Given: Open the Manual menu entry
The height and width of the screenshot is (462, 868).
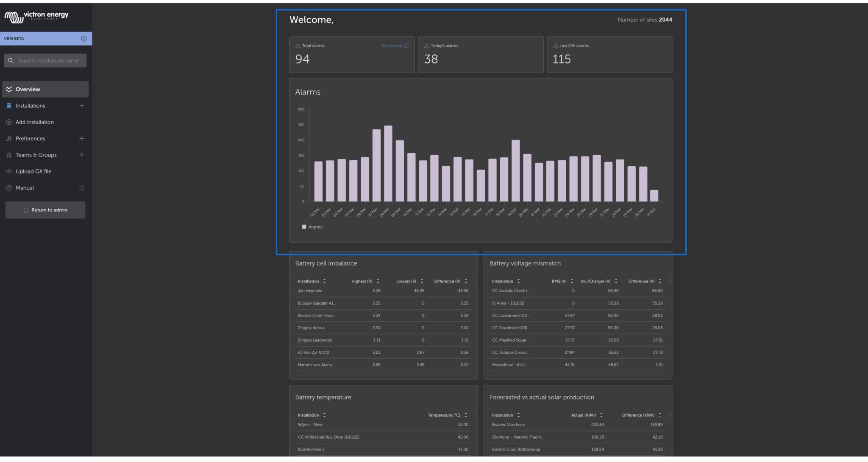Looking at the screenshot, I should 25,188.
